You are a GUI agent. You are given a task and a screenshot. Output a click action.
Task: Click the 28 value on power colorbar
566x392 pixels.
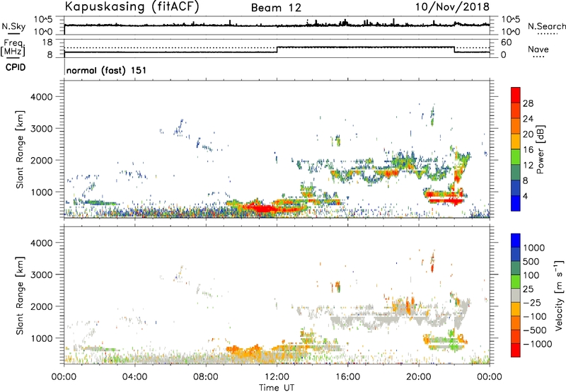[528, 103]
